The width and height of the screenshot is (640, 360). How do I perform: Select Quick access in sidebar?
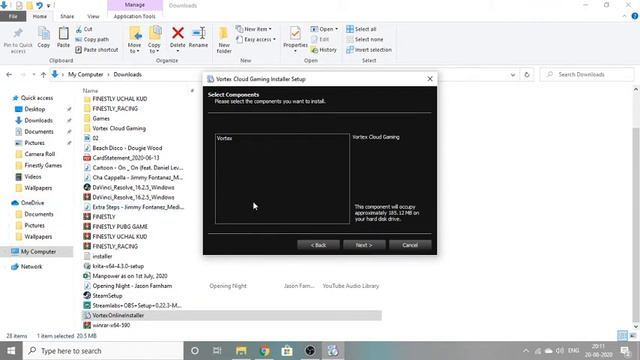click(x=37, y=98)
